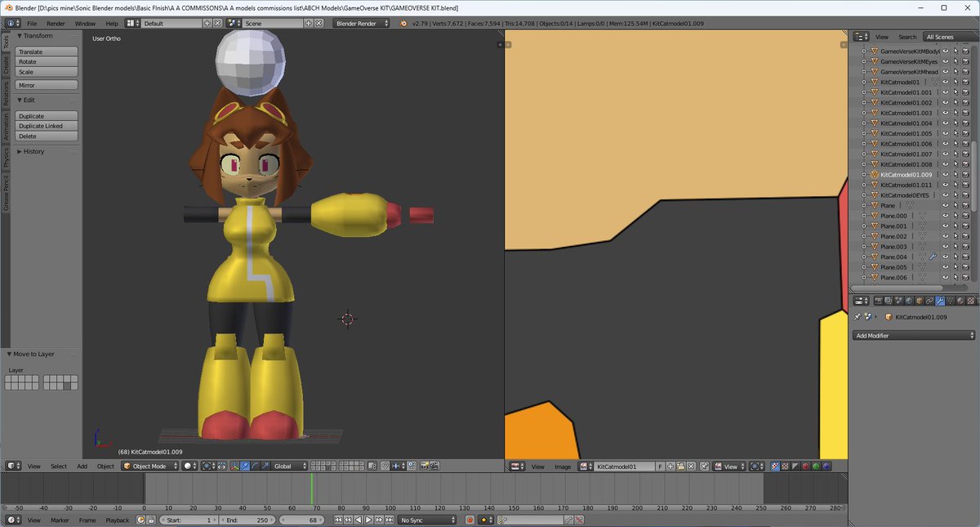The height and width of the screenshot is (527, 980).
Task: Toggle selectability arrow of KitCatmodel01.005
Action: (955, 133)
